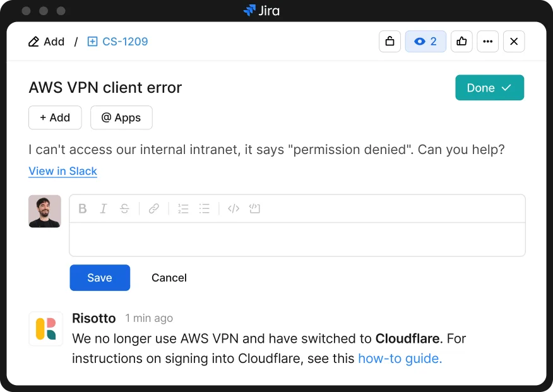Image resolution: width=553 pixels, height=392 pixels.
Task: Close the issue dialog with X
Action: (514, 42)
